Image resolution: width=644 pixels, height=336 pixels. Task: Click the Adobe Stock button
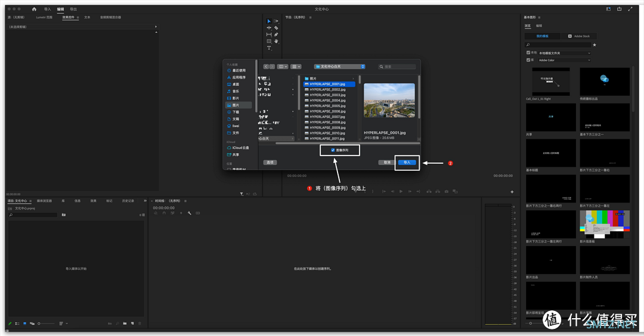[578, 36]
